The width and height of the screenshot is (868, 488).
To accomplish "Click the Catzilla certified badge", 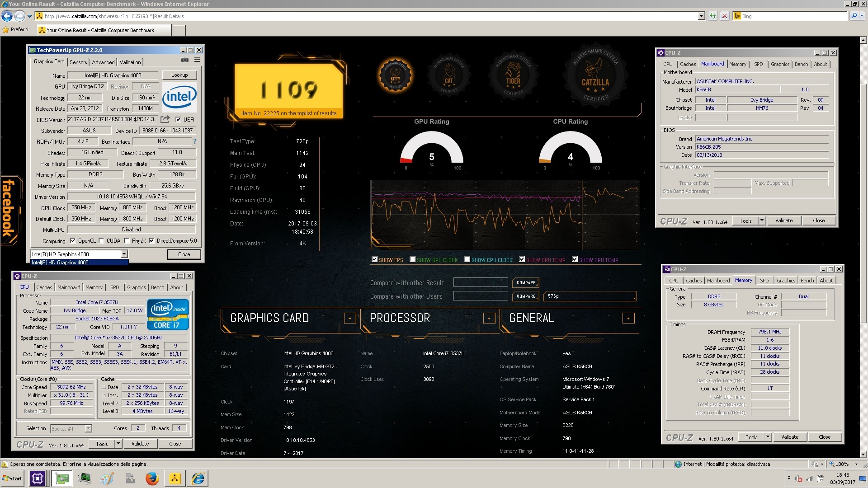I will (595, 75).
